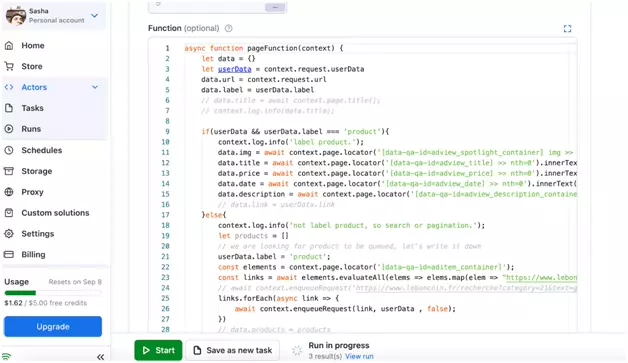Click the userData variable on line 3
This screenshot has width=628, height=363.
click(235, 69)
